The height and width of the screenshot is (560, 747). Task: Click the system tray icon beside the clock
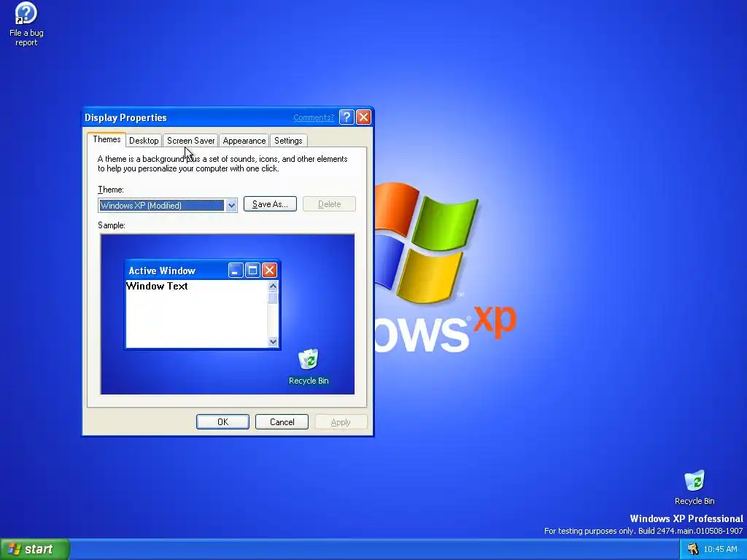692,549
